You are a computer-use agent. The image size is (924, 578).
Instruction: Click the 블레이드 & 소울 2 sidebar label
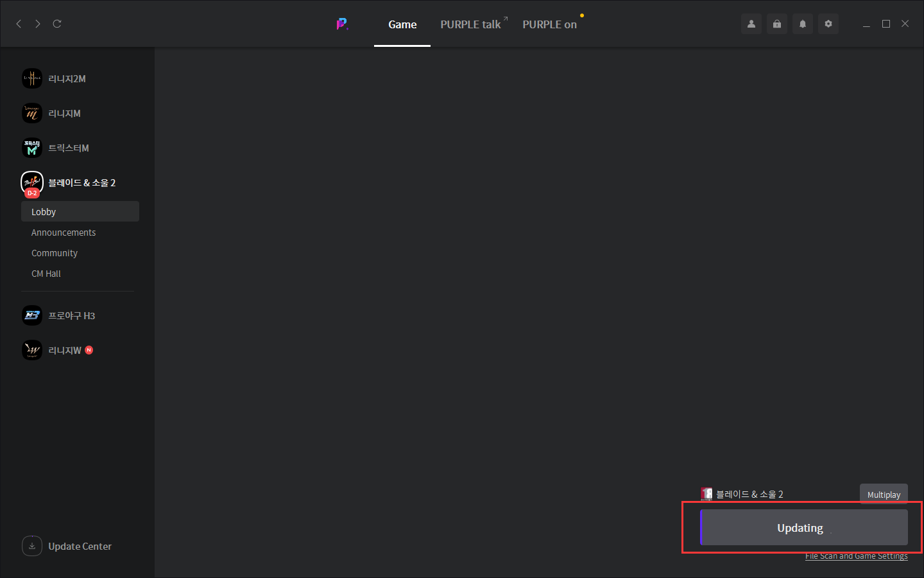(x=82, y=182)
